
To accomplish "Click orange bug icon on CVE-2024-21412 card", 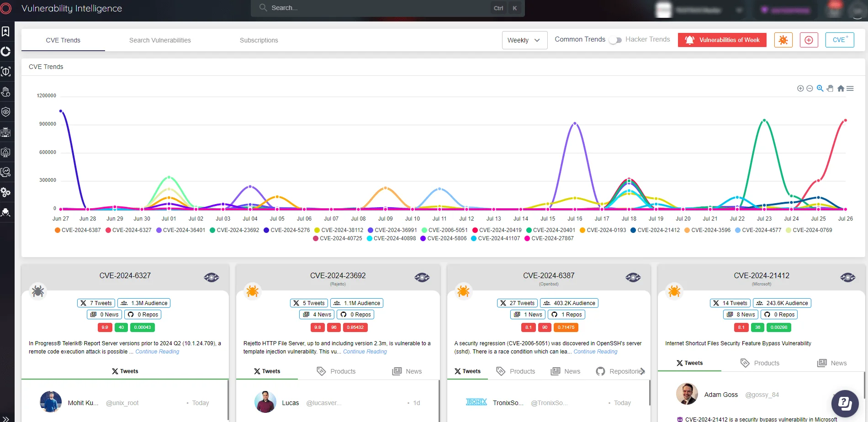I will pos(674,291).
